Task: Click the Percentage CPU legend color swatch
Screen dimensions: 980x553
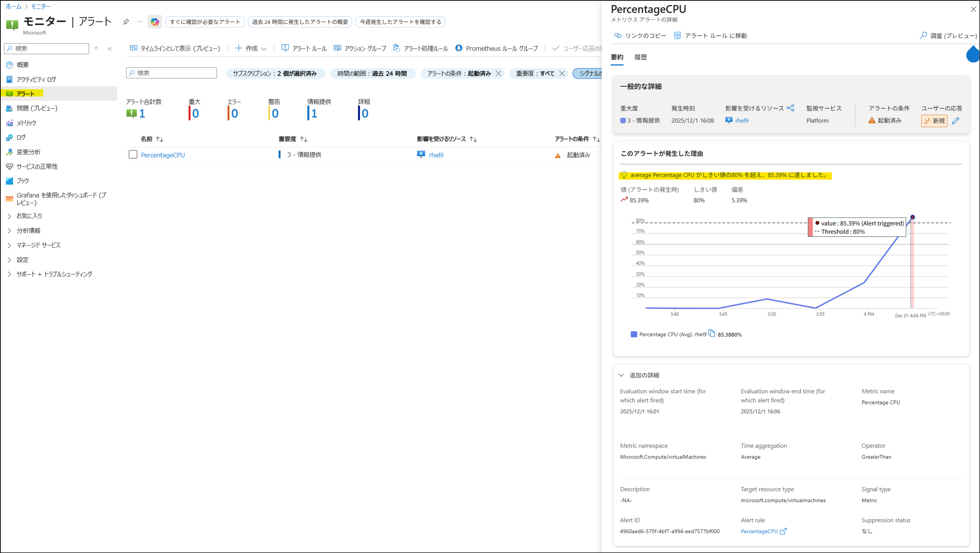Action: tap(634, 334)
